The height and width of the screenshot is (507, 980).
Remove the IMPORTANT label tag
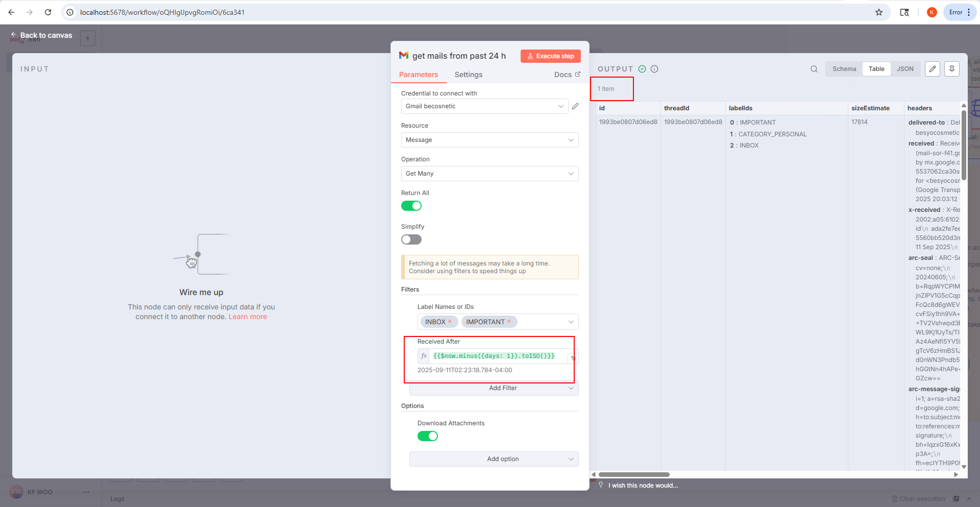click(509, 322)
